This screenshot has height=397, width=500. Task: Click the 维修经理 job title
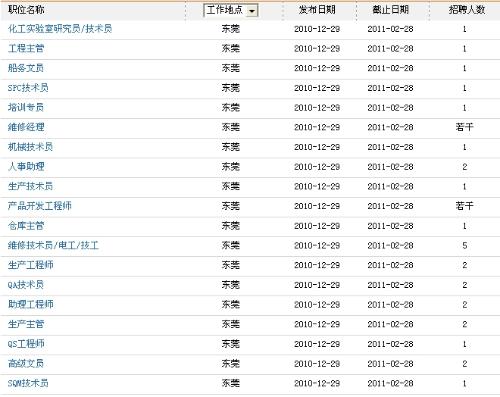pyautogui.click(x=26, y=127)
